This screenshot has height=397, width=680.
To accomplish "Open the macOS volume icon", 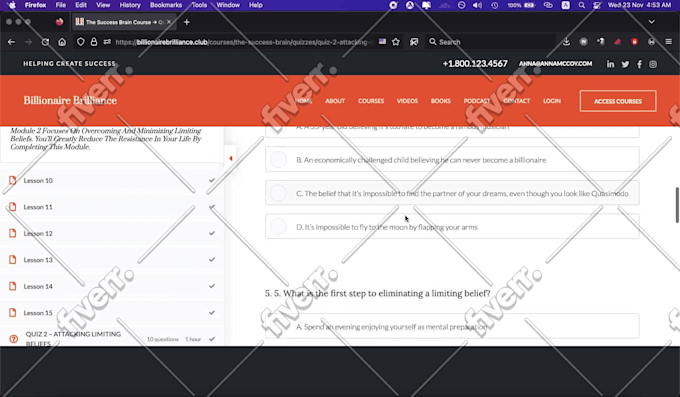I will [x=477, y=5].
